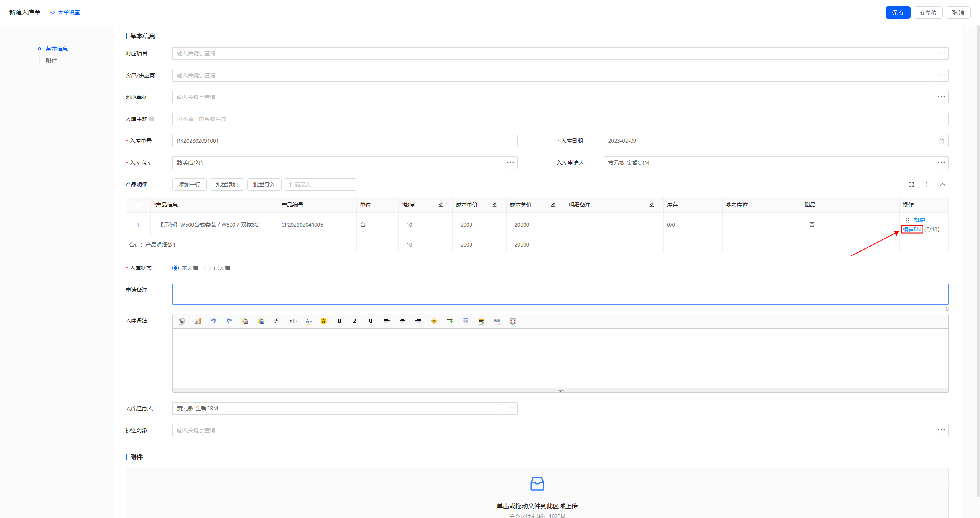Click the 概要 link in the product row
The width and height of the screenshot is (980, 518).
[920, 220]
